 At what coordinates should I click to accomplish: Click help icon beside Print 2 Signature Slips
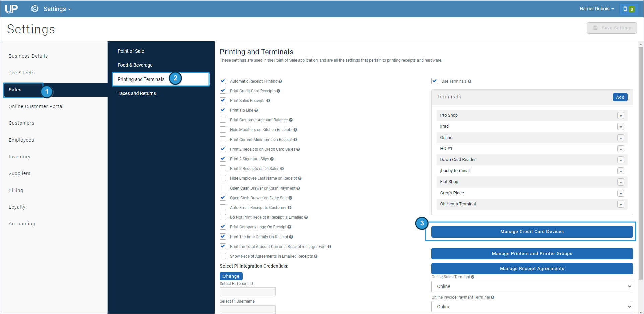click(x=272, y=159)
